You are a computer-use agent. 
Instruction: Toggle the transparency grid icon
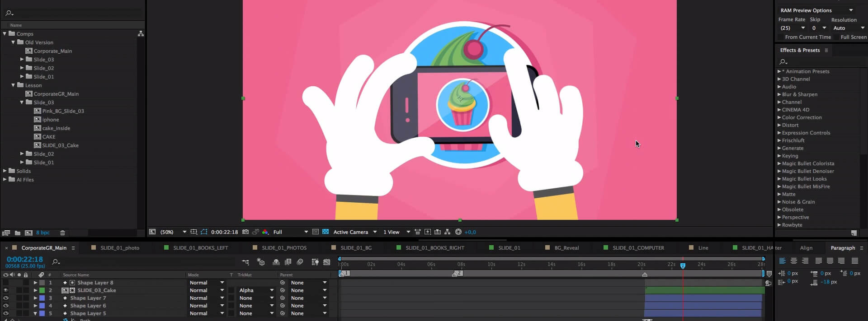(x=325, y=232)
